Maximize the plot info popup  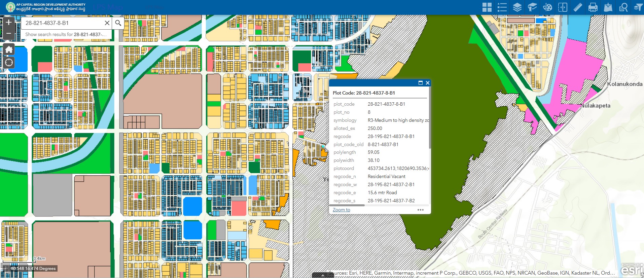click(x=420, y=83)
